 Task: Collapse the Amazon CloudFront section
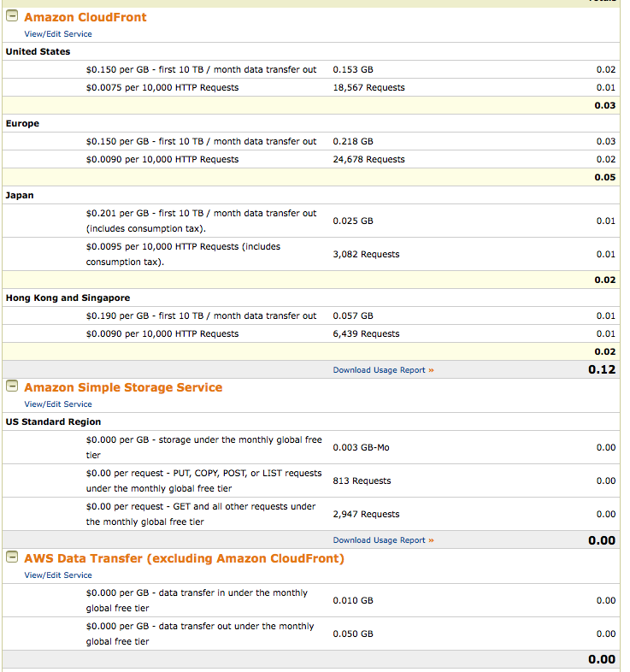(13, 17)
